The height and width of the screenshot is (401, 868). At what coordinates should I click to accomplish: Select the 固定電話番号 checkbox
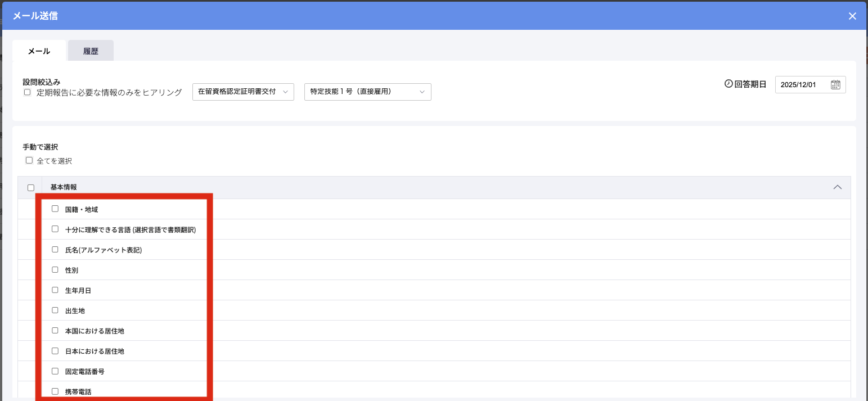(x=55, y=371)
